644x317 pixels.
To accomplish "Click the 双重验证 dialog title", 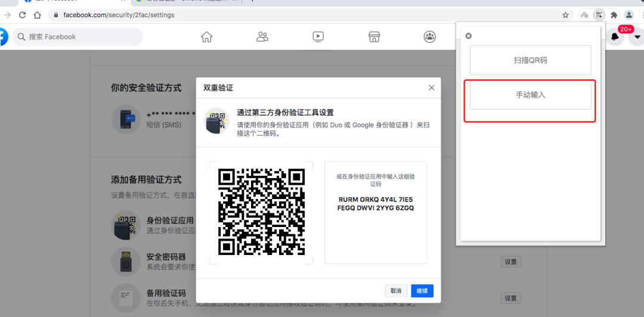I will click(218, 88).
